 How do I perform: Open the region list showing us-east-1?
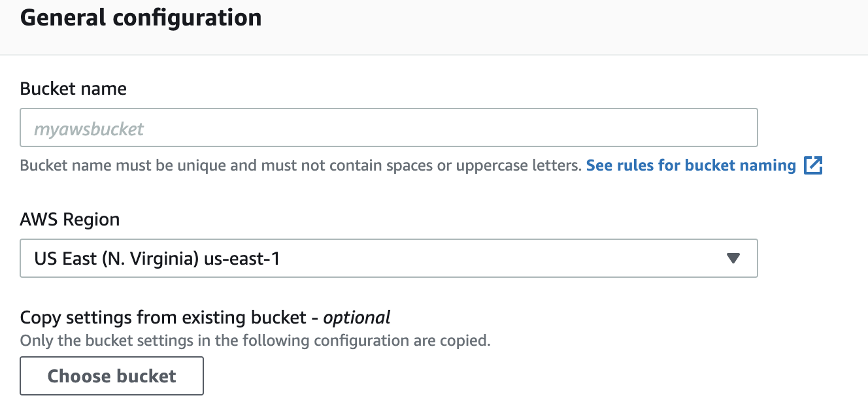tap(389, 258)
